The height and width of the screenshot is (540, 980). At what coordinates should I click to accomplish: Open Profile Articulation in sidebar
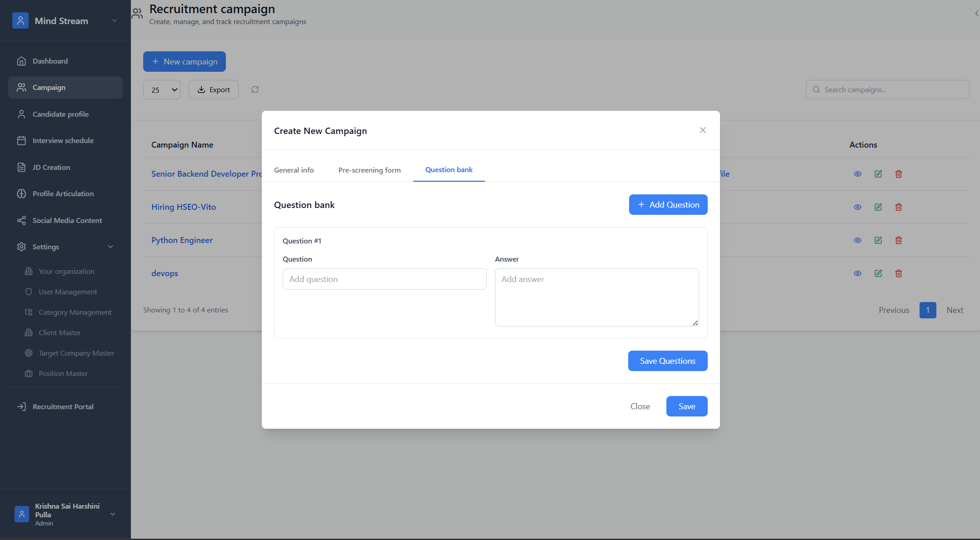[x=63, y=193]
